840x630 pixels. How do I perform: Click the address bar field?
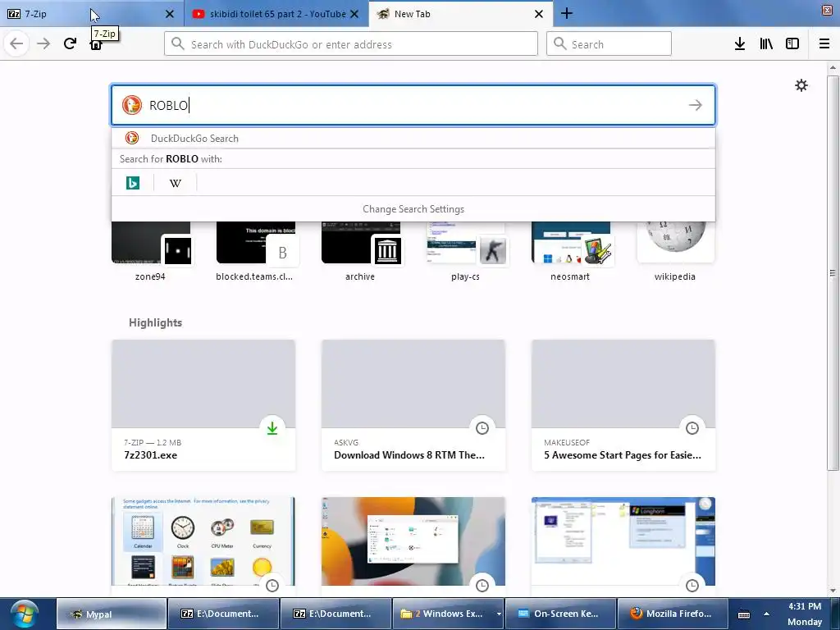(351, 44)
